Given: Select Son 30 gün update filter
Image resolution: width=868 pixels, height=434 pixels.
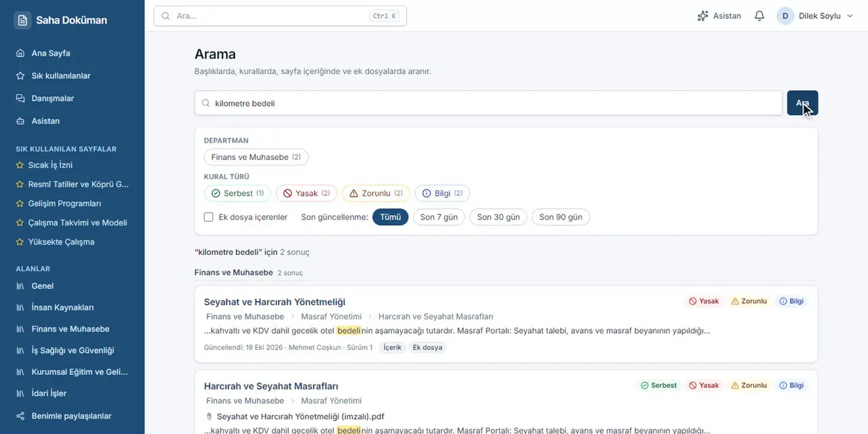Looking at the screenshot, I should pos(498,217).
